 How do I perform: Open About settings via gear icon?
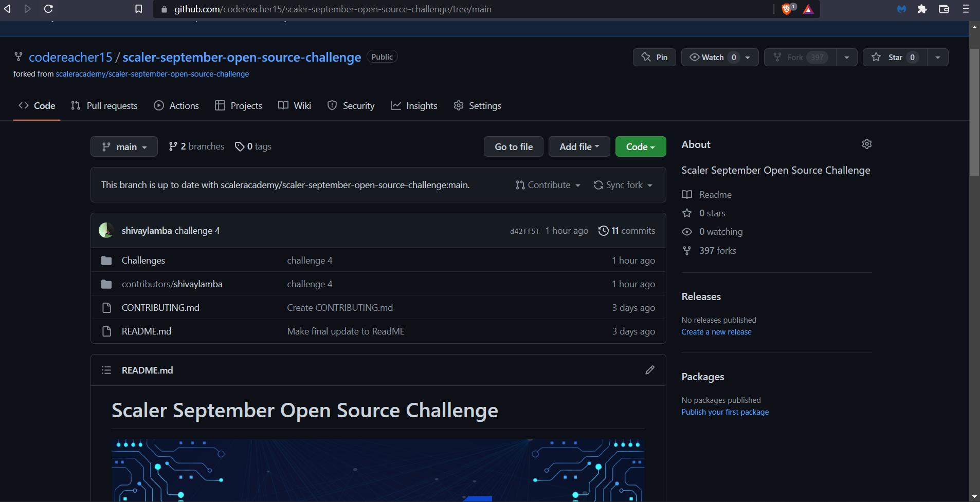click(x=866, y=144)
